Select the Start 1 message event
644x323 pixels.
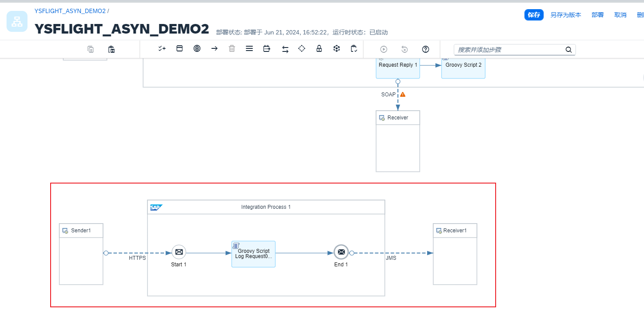pyautogui.click(x=178, y=252)
